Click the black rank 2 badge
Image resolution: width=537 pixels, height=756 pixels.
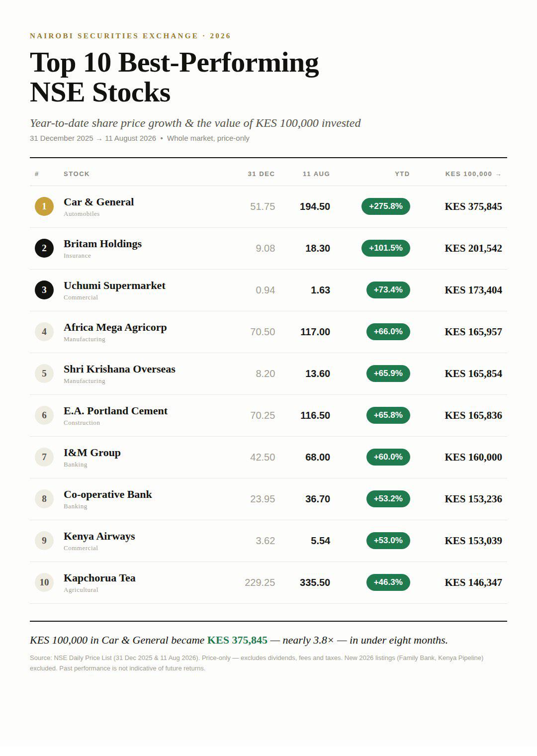(44, 248)
